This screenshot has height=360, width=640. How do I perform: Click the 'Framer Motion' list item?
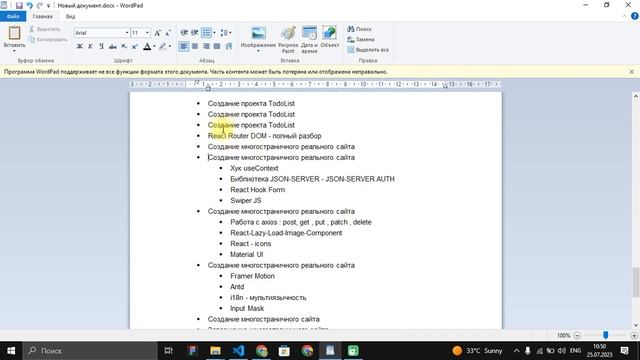(252, 276)
